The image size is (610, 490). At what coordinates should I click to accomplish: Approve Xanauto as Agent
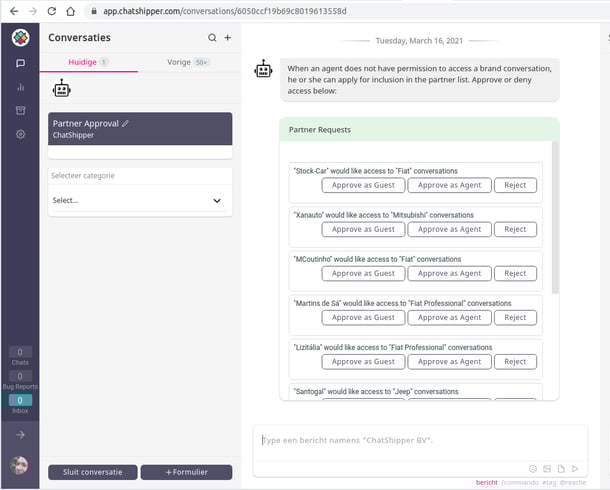coord(449,229)
